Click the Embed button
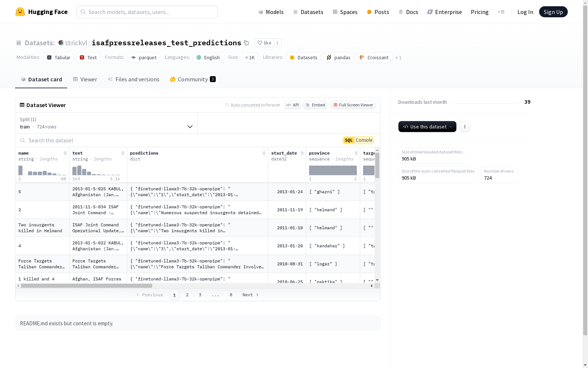The width and height of the screenshot is (588, 368). coord(315,105)
